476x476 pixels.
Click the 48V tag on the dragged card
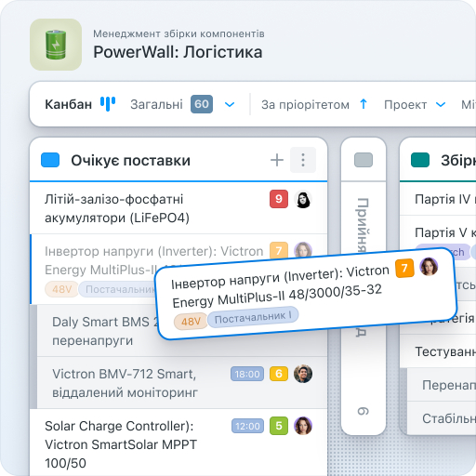click(x=191, y=322)
